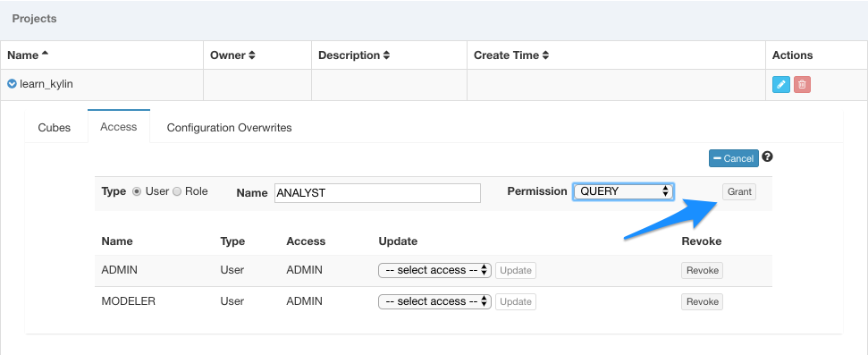Click Cancel button with minus icon
This screenshot has width=868, height=355.
[x=734, y=158]
